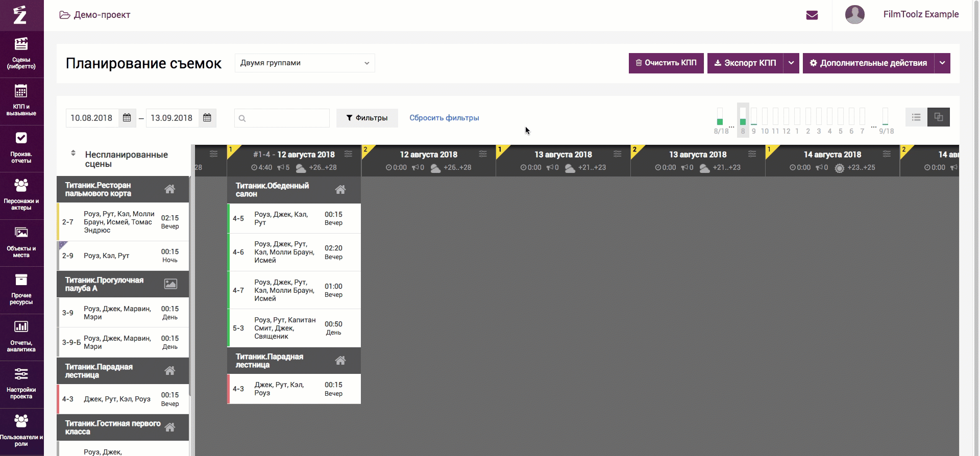The image size is (980, 456).
Task: Switch to list view mode
Action: 916,117
